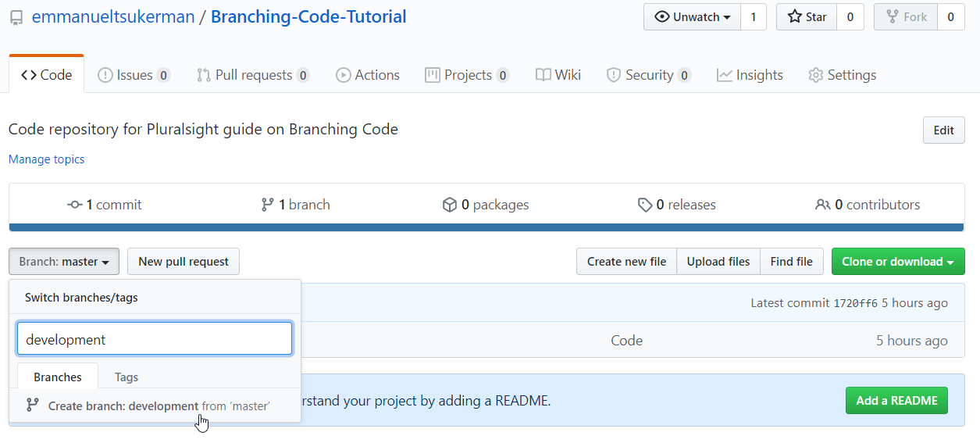
Task: Click the blue language bar
Action: point(486,227)
